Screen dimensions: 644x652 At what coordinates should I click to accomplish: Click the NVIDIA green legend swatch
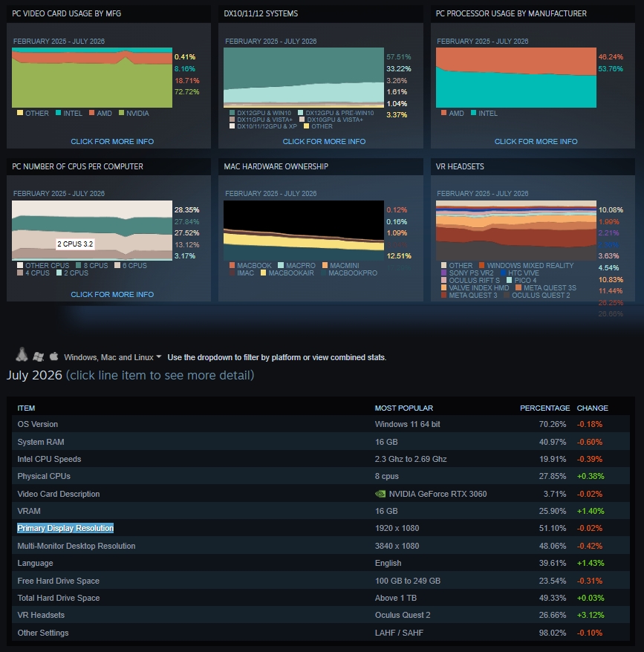[122, 113]
